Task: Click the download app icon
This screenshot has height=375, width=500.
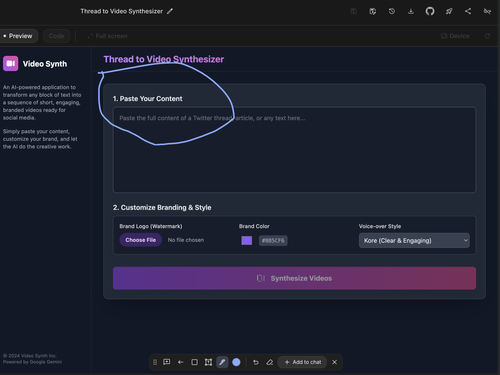Action: pyautogui.click(x=411, y=11)
